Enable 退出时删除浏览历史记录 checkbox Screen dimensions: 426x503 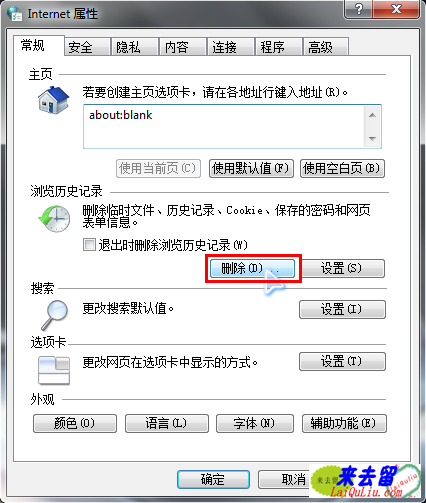89,245
